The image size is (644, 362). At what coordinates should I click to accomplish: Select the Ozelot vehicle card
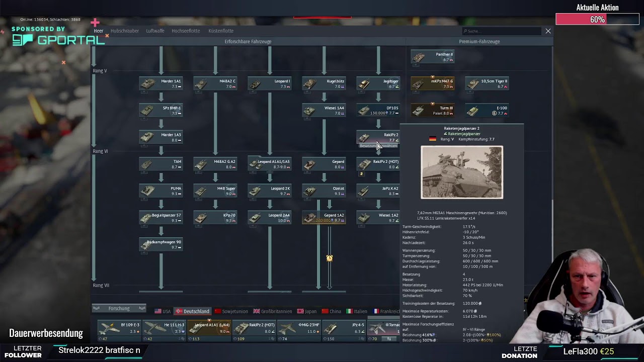(324, 191)
